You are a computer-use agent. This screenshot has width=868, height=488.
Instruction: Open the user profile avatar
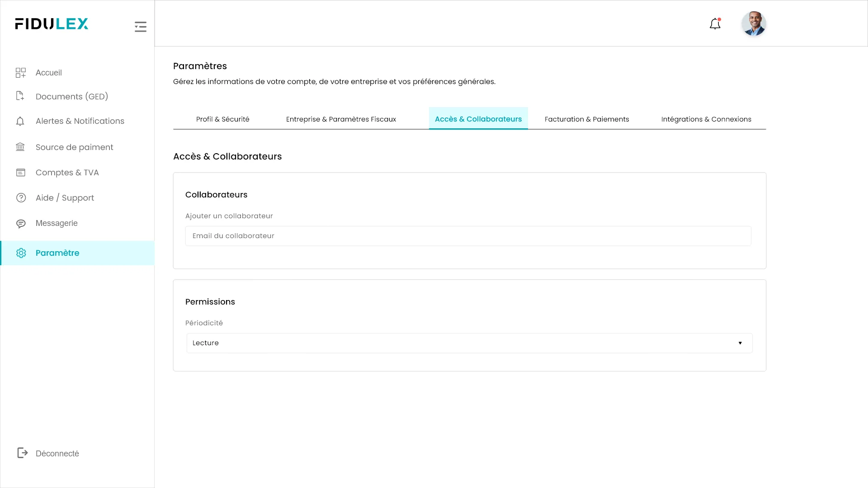753,24
